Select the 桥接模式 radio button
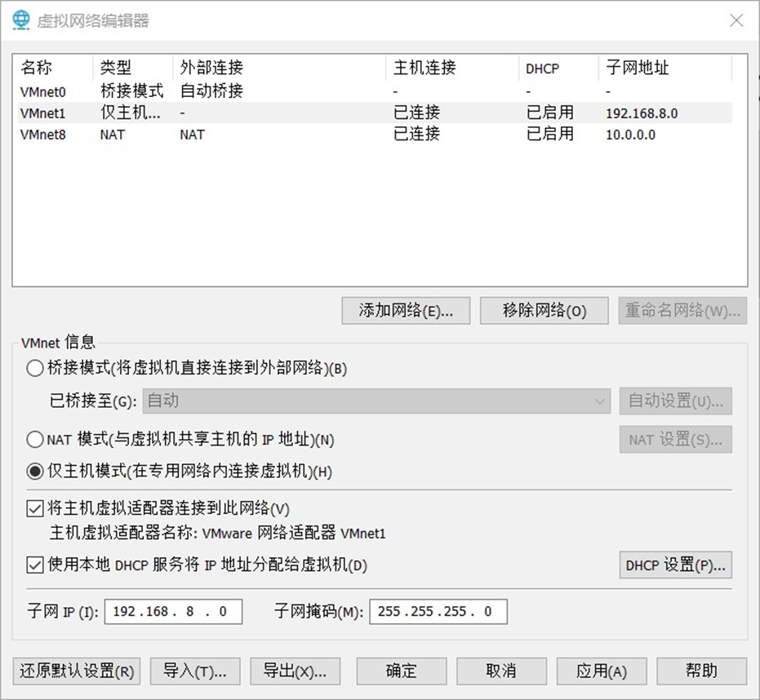Image resolution: width=760 pixels, height=700 pixels. click(x=34, y=368)
